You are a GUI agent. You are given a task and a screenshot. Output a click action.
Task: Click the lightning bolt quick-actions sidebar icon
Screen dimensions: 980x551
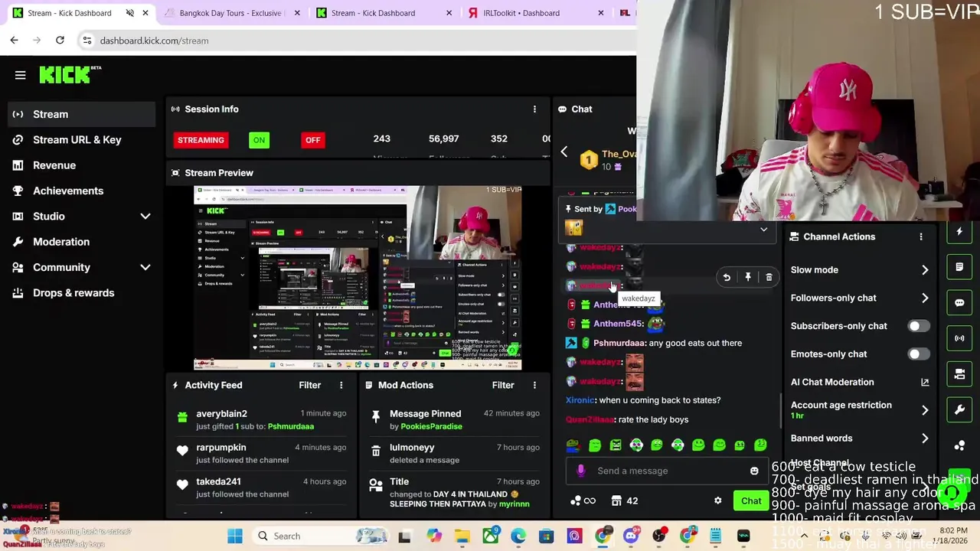coord(959,231)
